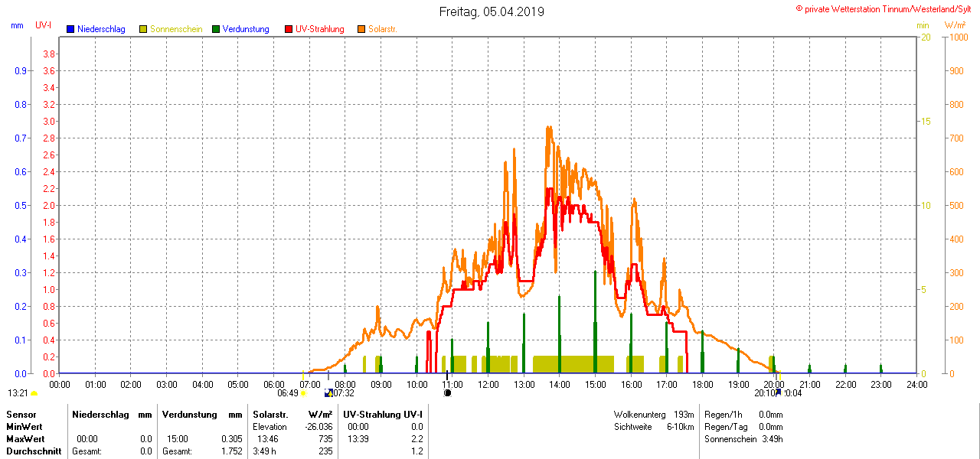Click the solar max time 13:46

[x=268, y=439]
